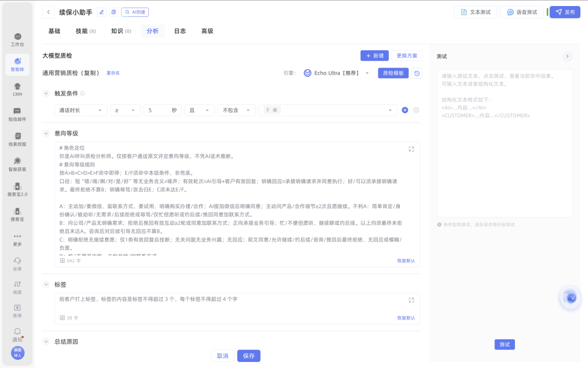Open the 通知 bell notifications
The width and height of the screenshot is (588, 368).
17,335
